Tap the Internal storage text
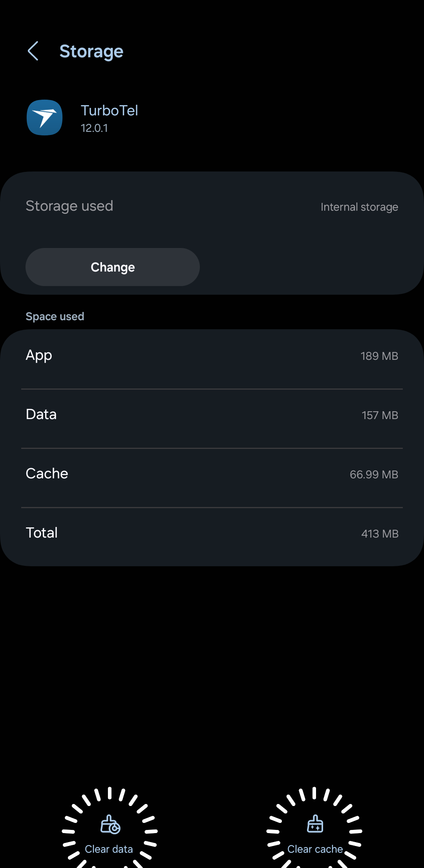 tap(359, 207)
